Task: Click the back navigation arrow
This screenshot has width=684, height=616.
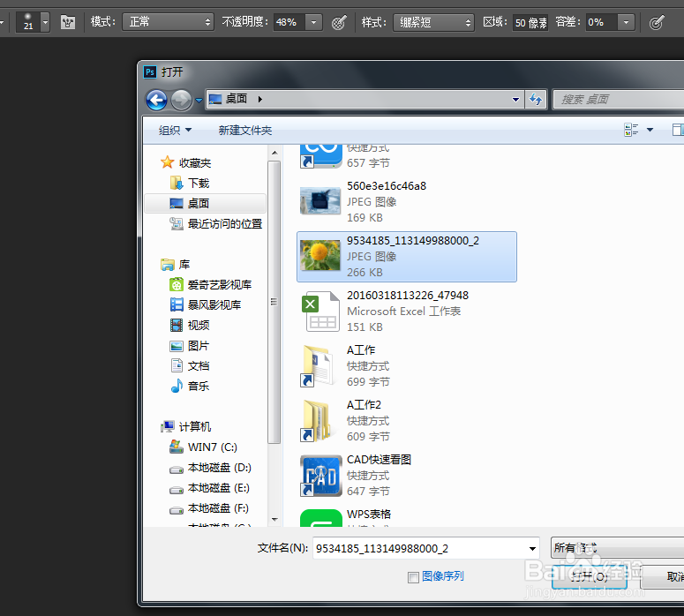Action: pos(156,100)
